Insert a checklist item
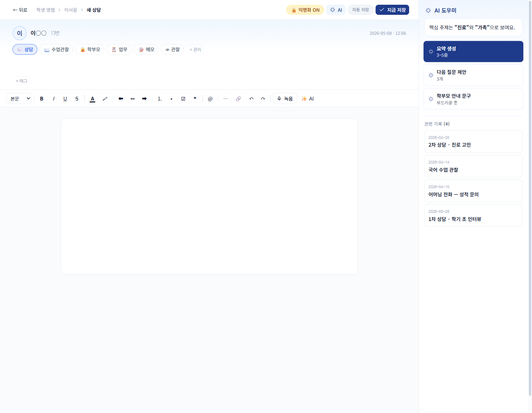 [183, 99]
